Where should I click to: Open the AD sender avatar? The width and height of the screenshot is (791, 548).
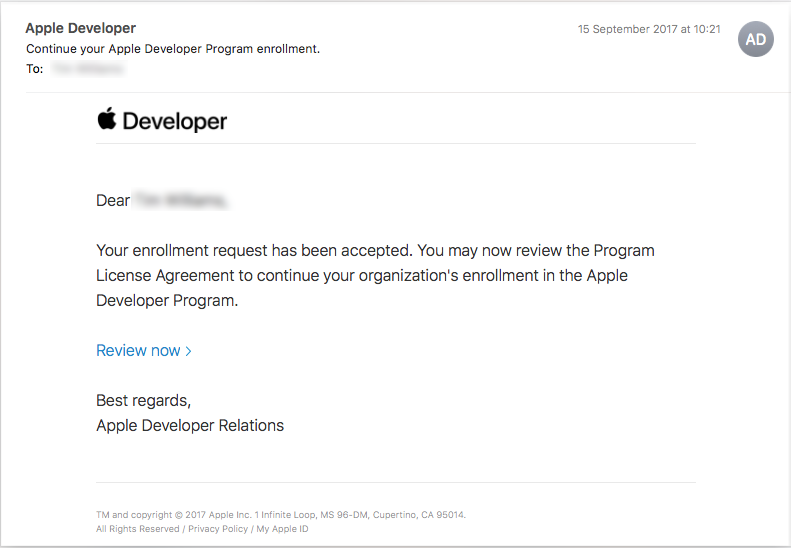[x=755, y=39]
